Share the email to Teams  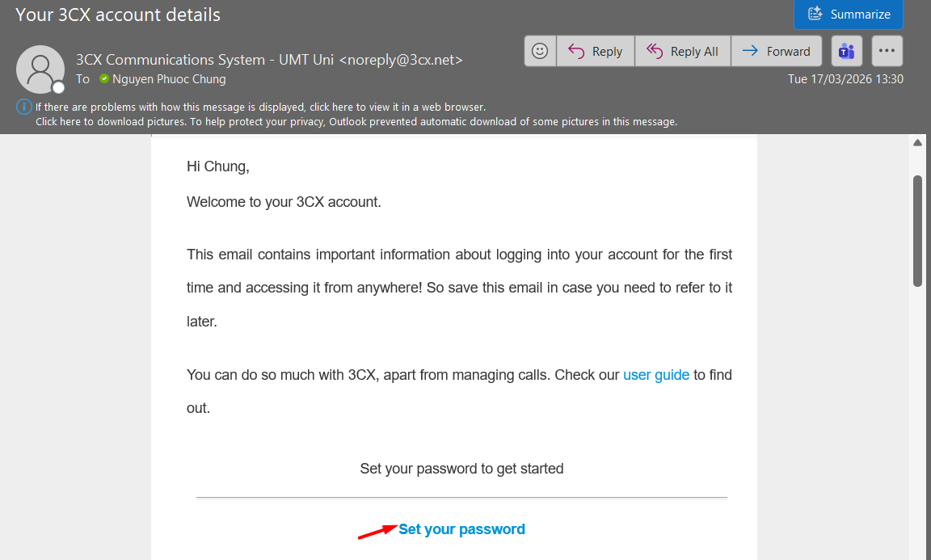tap(847, 51)
